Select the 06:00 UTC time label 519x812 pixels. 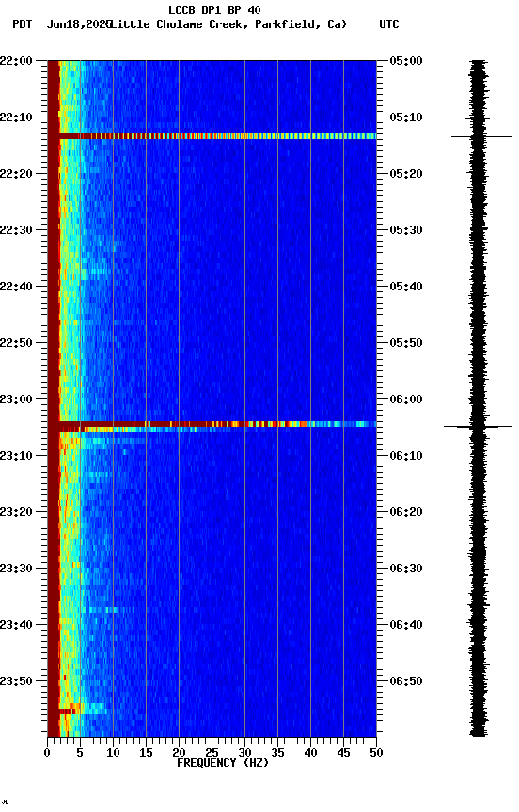[406, 399]
